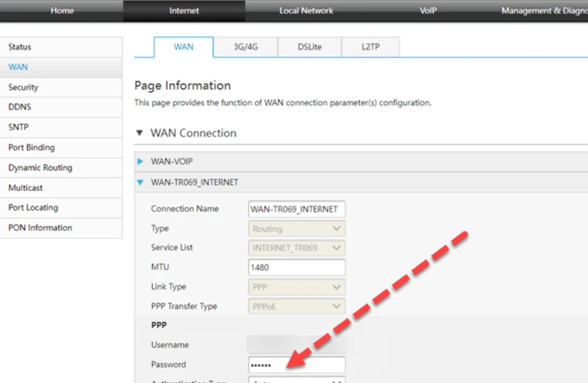Open Security in the sidebar
588x383 pixels.
pyautogui.click(x=61, y=87)
